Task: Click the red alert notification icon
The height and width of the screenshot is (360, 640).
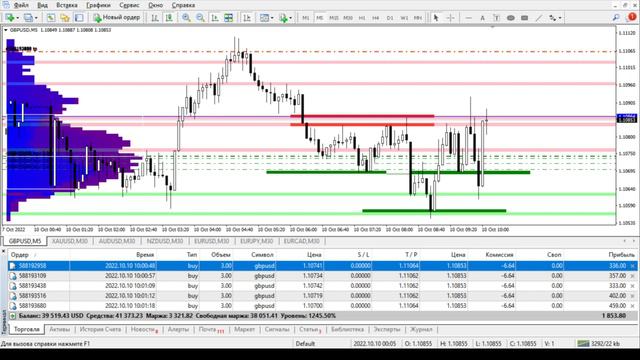Action: 632,17
